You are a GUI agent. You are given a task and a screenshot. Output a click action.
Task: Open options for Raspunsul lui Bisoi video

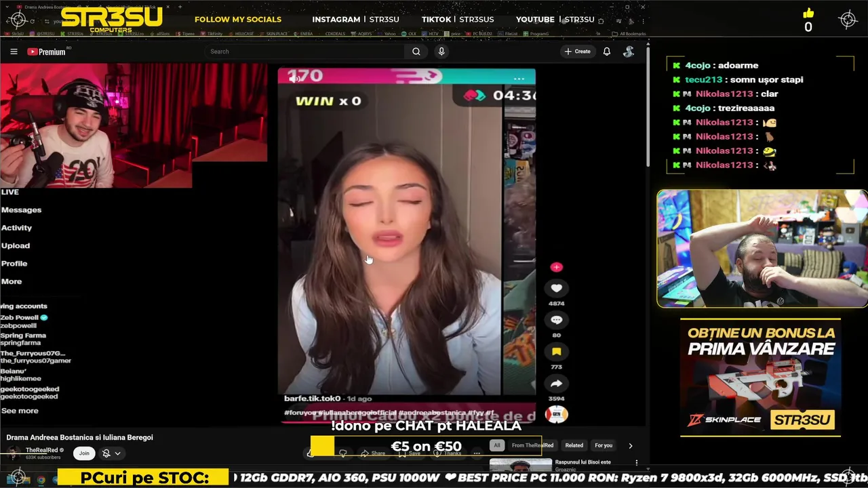(636, 463)
